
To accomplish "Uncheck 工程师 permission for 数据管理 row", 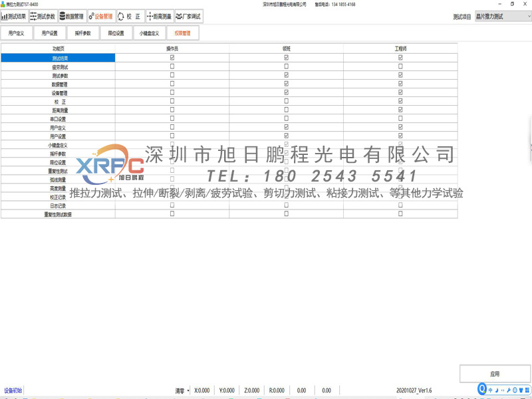I will 400,84.
